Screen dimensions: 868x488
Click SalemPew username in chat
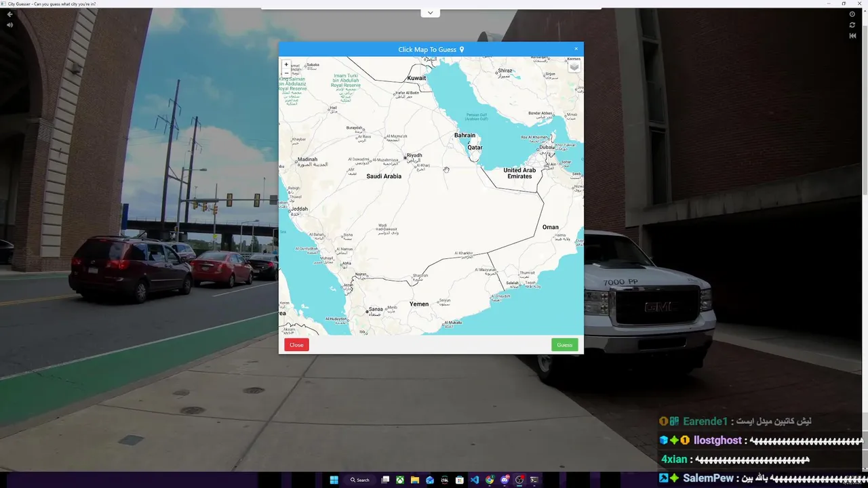coord(708,479)
